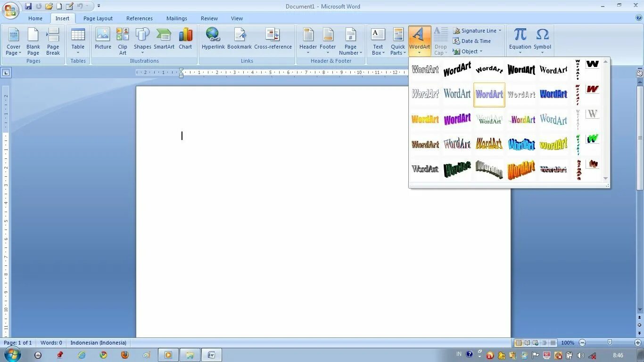Switch to Draft view
Viewport: 644px width, 362px height.
click(x=553, y=343)
